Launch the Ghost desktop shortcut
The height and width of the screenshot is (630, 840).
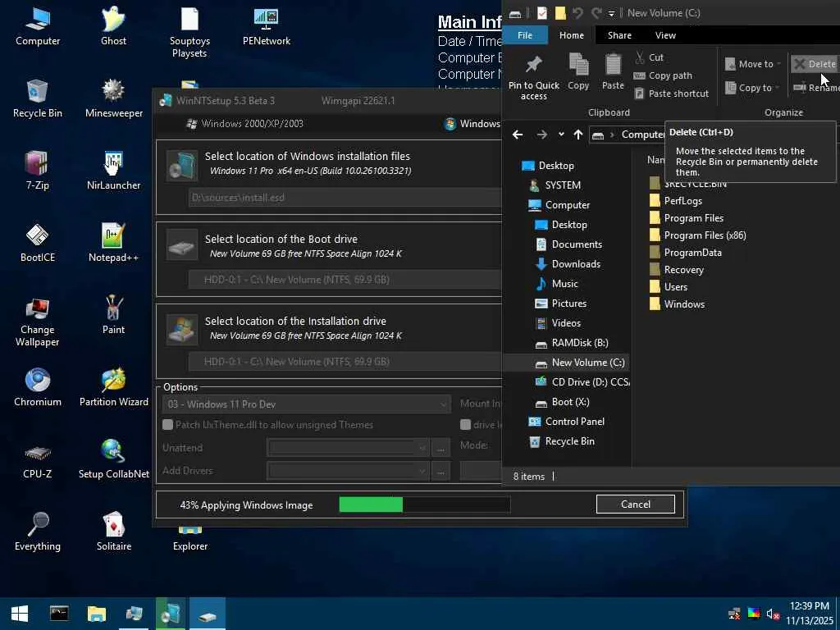coord(113,27)
